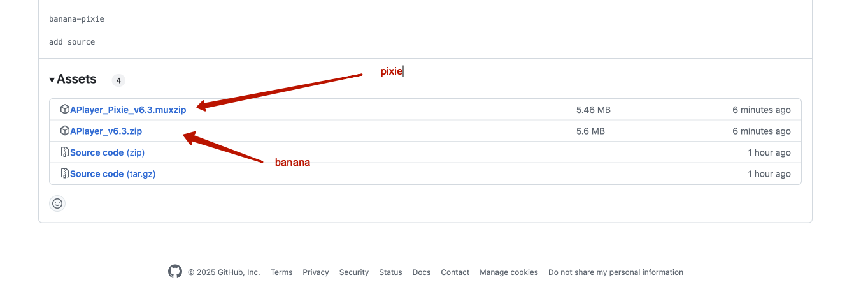Open the Privacy footer link
The width and height of the screenshot is (868, 287).
click(x=316, y=272)
